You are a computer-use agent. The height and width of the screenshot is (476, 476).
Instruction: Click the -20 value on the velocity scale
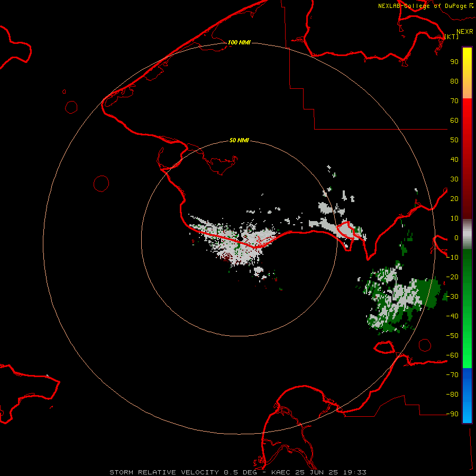click(x=452, y=277)
